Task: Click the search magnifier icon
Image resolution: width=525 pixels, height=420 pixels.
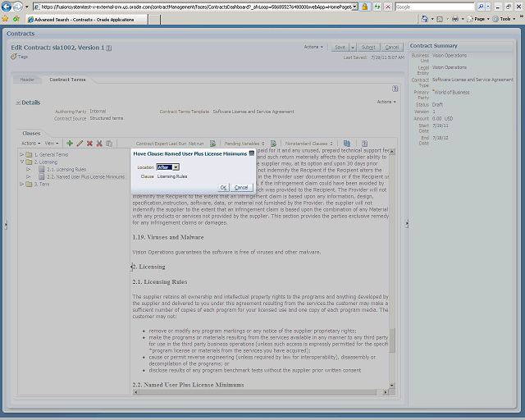Action: pyautogui.click(x=481, y=7)
